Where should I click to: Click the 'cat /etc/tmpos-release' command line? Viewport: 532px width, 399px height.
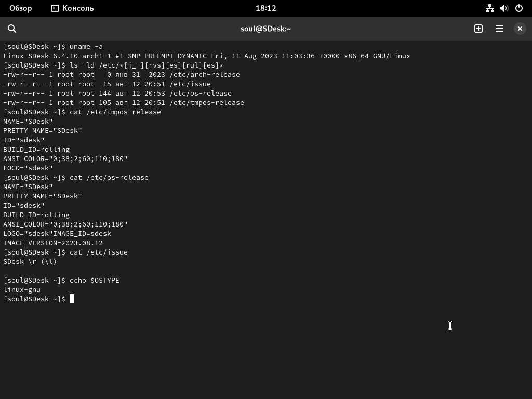pyautogui.click(x=82, y=112)
